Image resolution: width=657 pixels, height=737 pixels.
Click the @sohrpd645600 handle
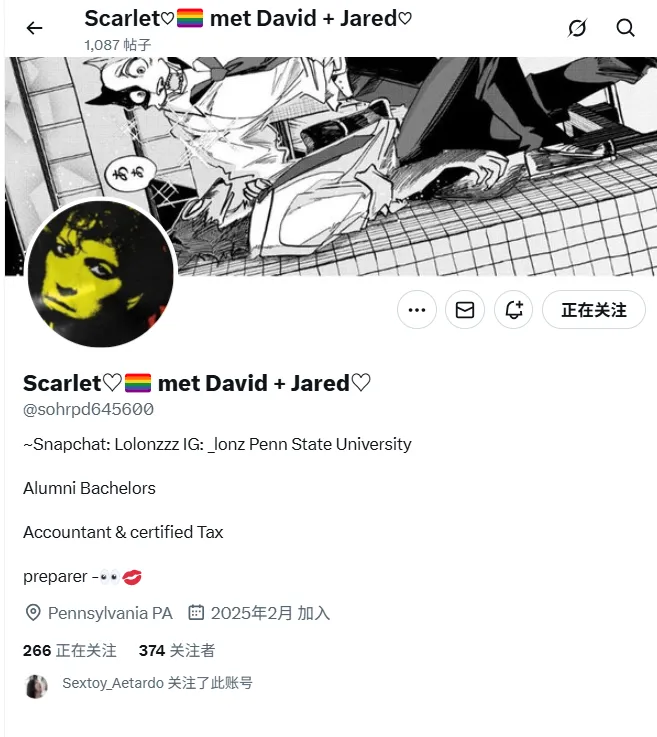coord(88,409)
